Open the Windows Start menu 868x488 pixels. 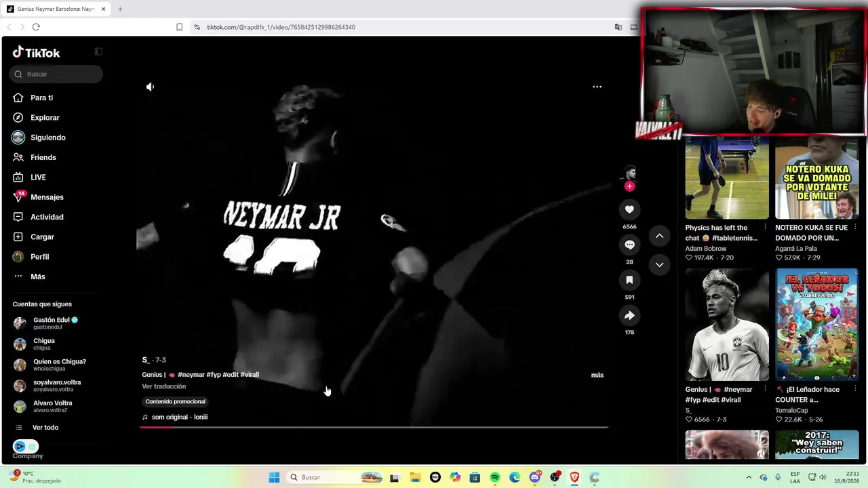(x=274, y=477)
